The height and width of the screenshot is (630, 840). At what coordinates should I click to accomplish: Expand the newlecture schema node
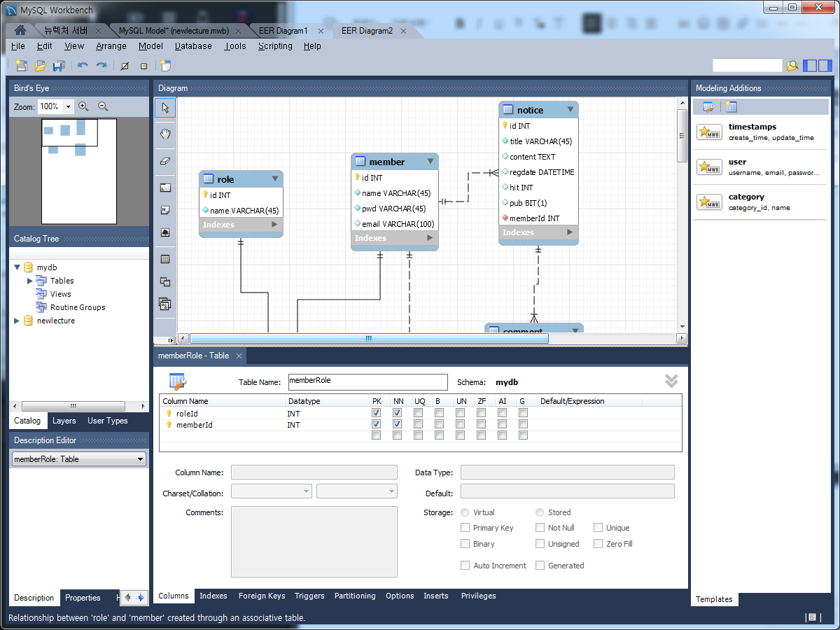(17, 321)
